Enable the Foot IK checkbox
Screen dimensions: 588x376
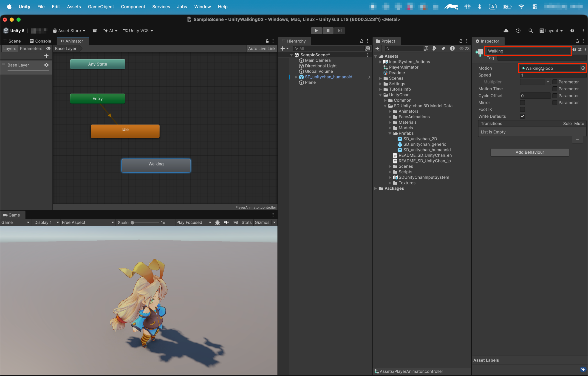522,109
